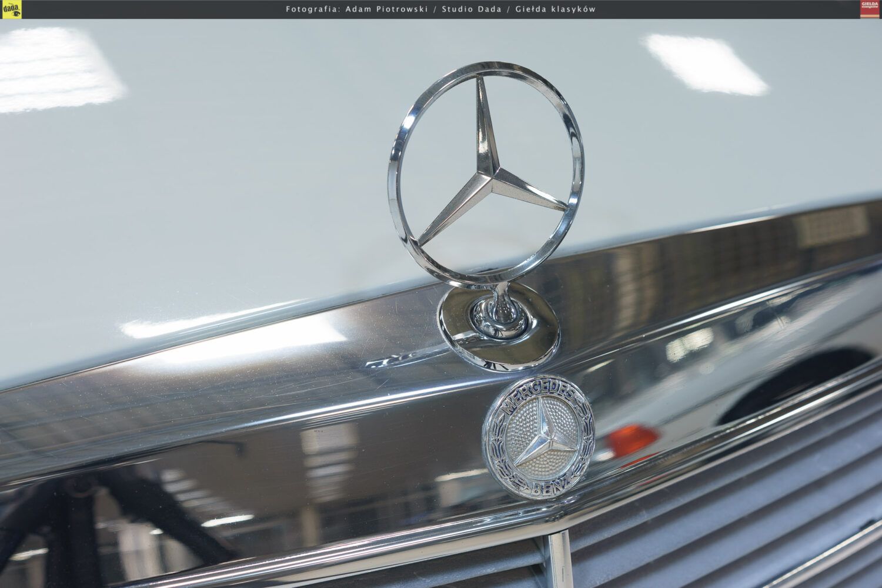
Task: Click the yellow dada logo
Action: tap(11, 9)
